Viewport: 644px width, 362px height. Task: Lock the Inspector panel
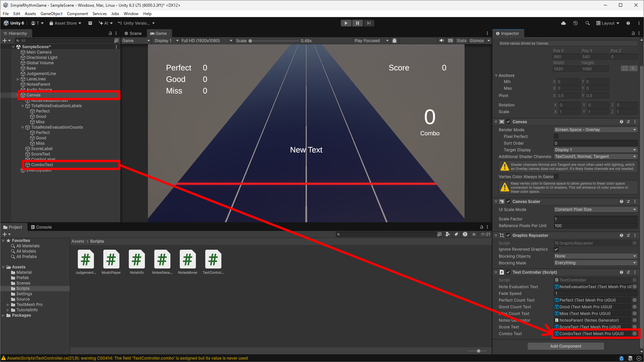coord(633,34)
